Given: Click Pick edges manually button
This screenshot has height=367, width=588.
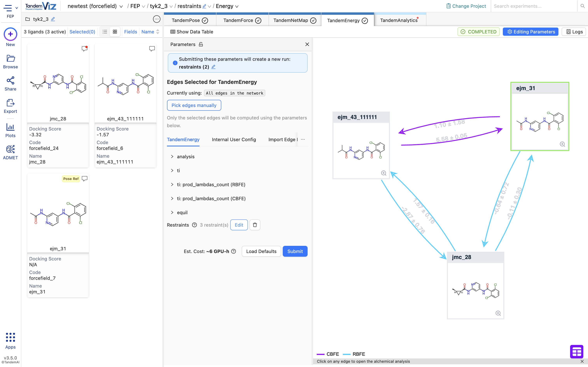Looking at the screenshot, I should (194, 105).
